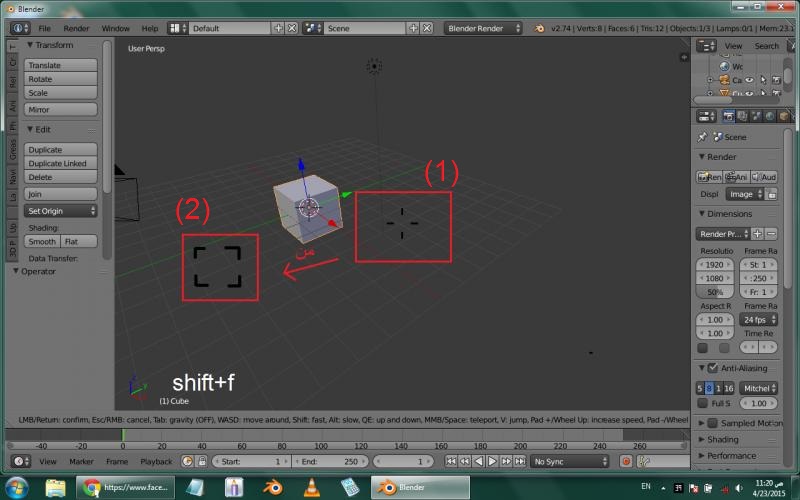Select the Object properties tab icon
The image size is (800, 500).
point(784,116)
